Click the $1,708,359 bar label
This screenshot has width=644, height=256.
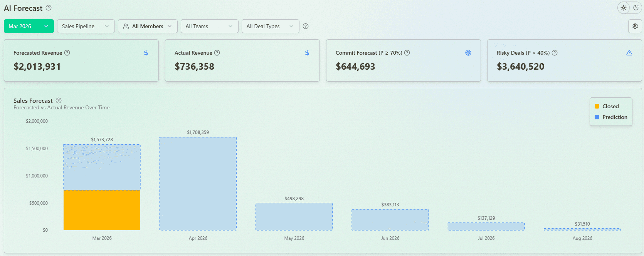[x=198, y=132]
